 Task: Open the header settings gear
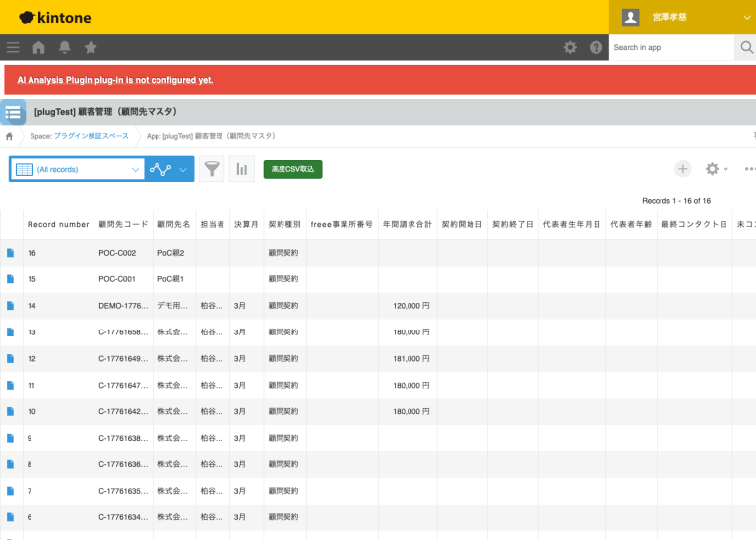570,47
